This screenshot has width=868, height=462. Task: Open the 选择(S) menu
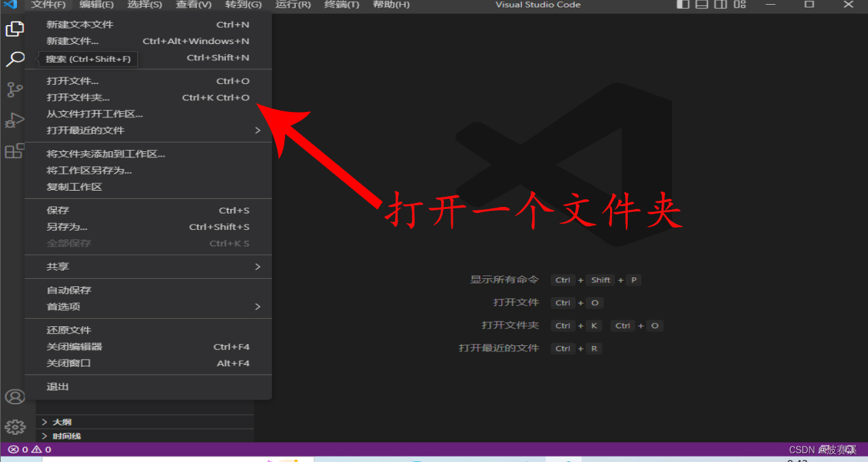point(145,5)
